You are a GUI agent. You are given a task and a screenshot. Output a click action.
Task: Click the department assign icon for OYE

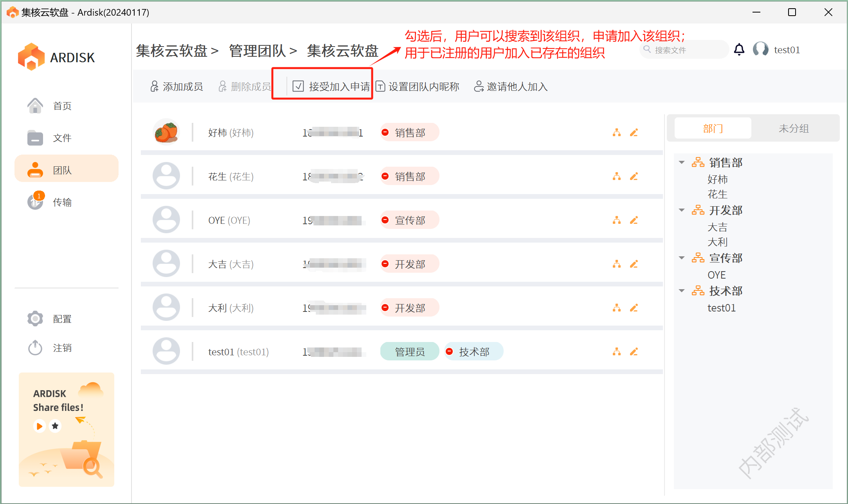coord(616,220)
